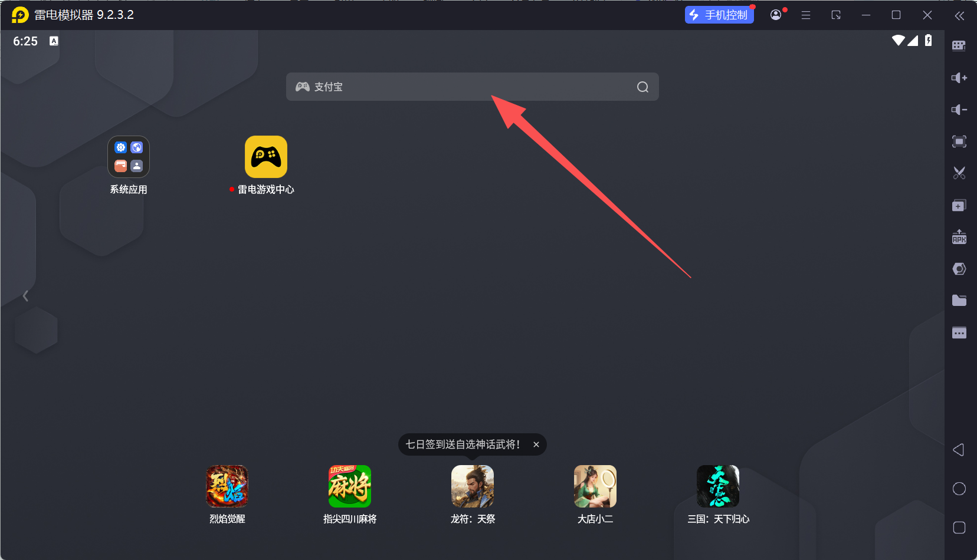
Task: Lower emulator volume with the speaker minus icon
Action: coord(959,110)
